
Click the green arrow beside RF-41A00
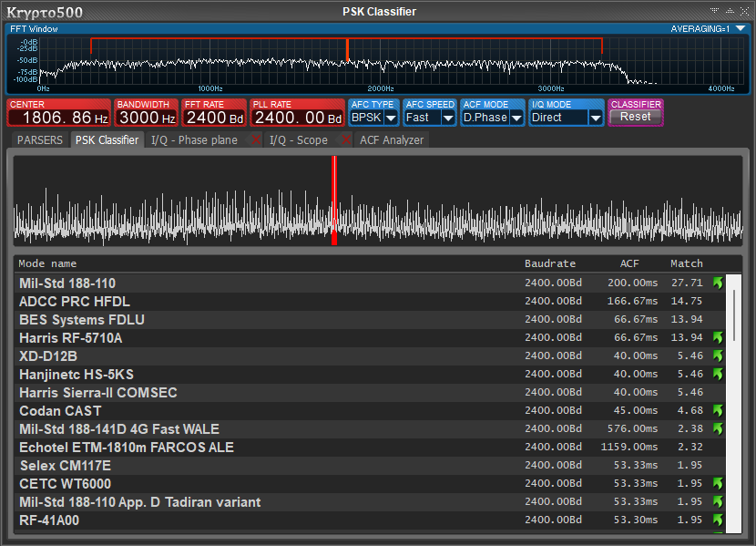tap(718, 520)
